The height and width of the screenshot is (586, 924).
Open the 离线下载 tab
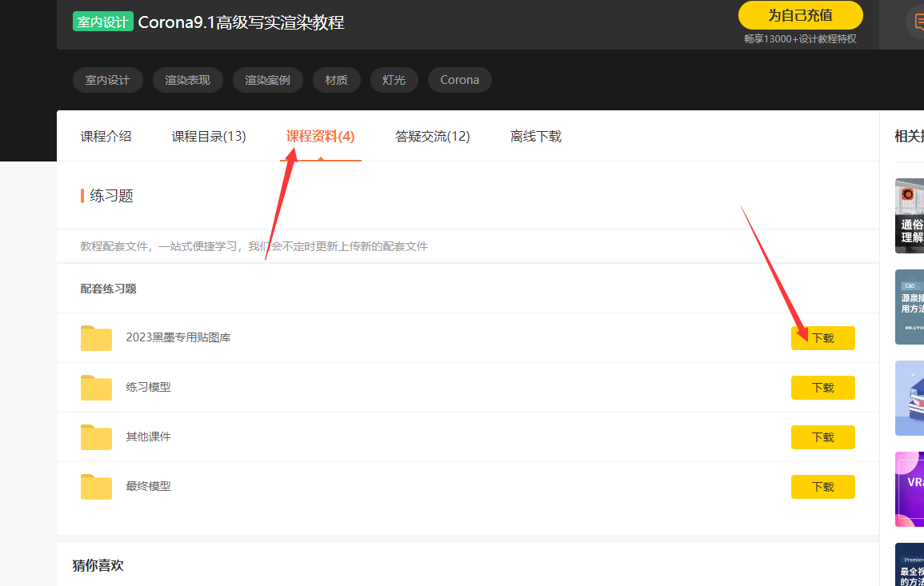click(x=535, y=137)
